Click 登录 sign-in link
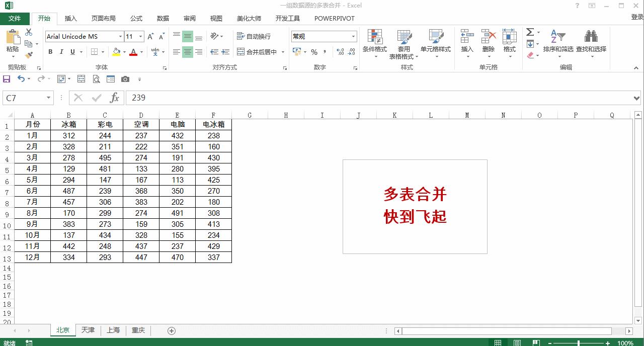 point(637,17)
